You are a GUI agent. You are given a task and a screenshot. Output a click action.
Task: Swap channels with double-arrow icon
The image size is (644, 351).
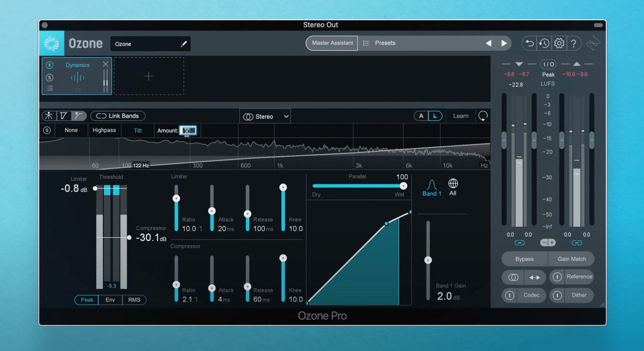click(534, 278)
